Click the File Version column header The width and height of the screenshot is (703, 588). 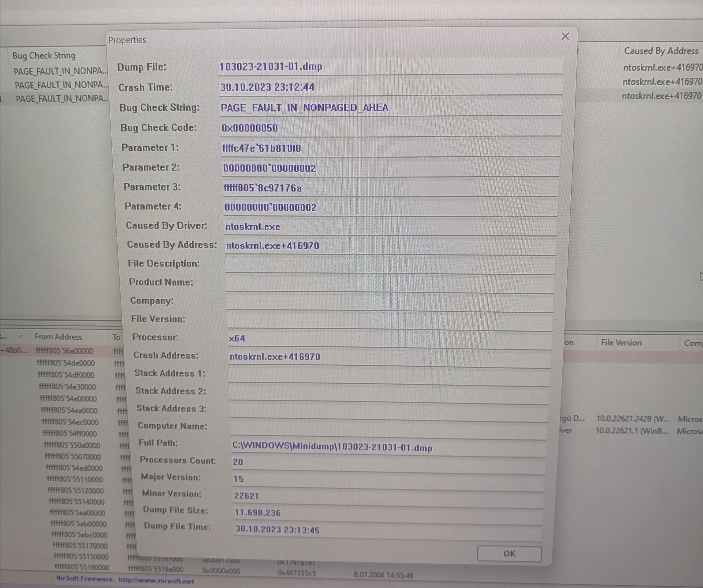[621, 343]
